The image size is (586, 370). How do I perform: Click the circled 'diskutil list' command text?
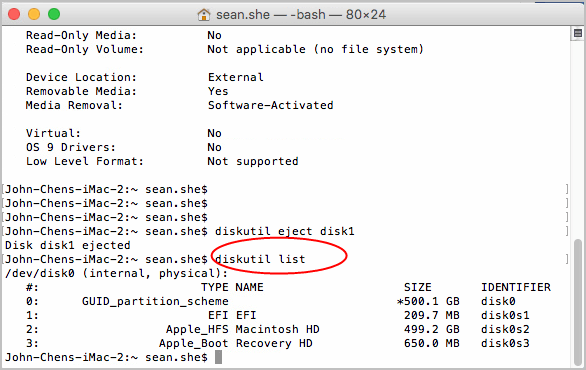(x=260, y=259)
